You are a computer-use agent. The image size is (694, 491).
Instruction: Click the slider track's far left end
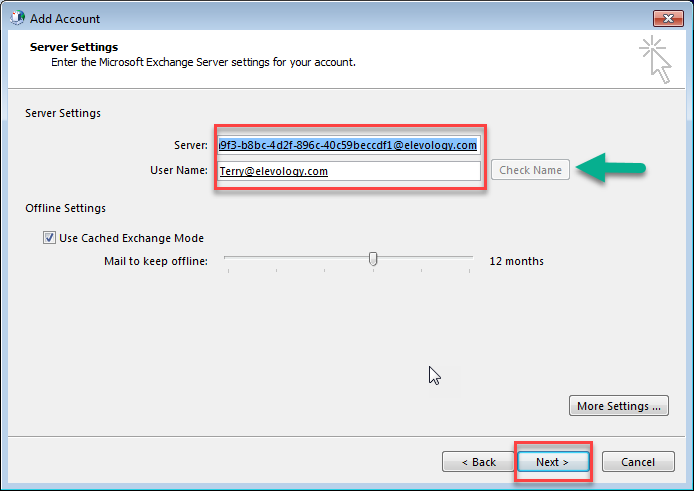[x=227, y=258]
